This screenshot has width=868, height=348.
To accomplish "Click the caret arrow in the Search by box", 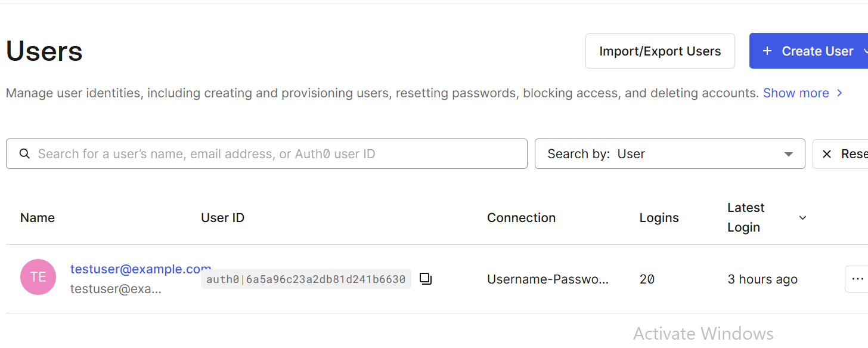I will pyautogui.click(x=789, y=155).
